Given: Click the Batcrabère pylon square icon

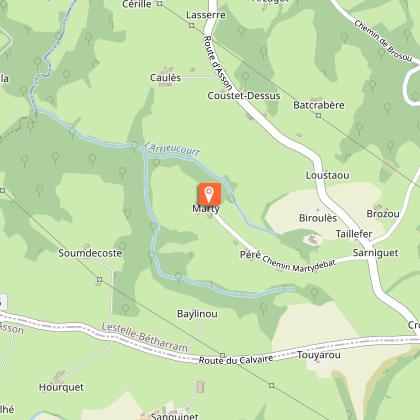Looking at the screenshot, I should [318, 116].
